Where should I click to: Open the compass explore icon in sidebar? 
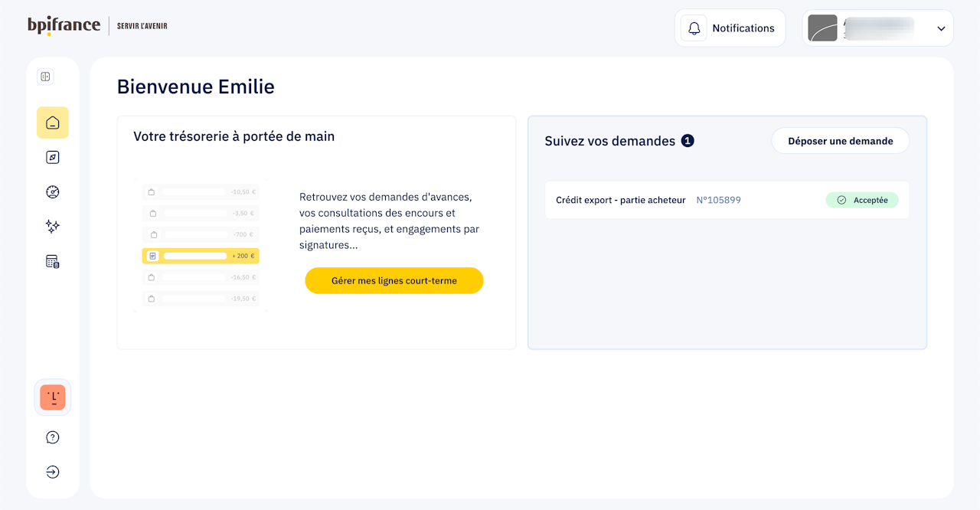[x=53, y=157]
